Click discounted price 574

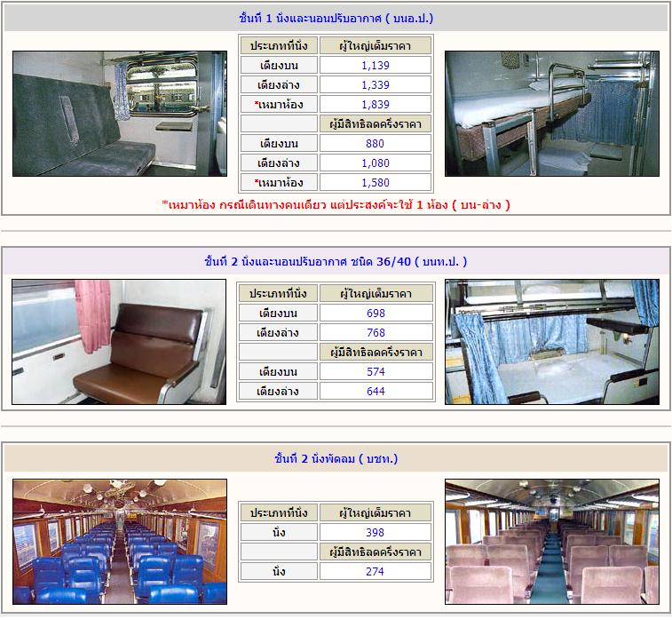pyautogui.click(x=376, y=371)
